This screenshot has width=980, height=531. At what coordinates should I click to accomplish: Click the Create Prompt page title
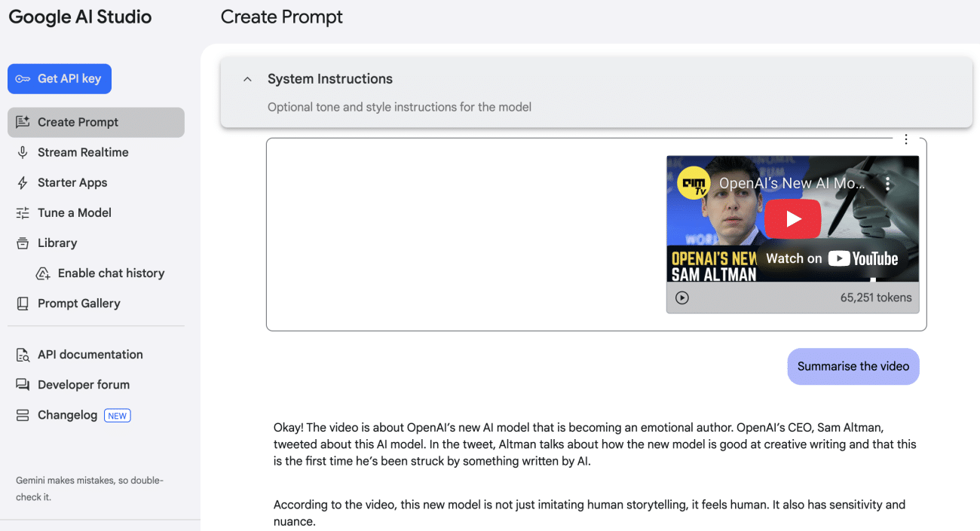pyautogui.click(x=282, y=17)
